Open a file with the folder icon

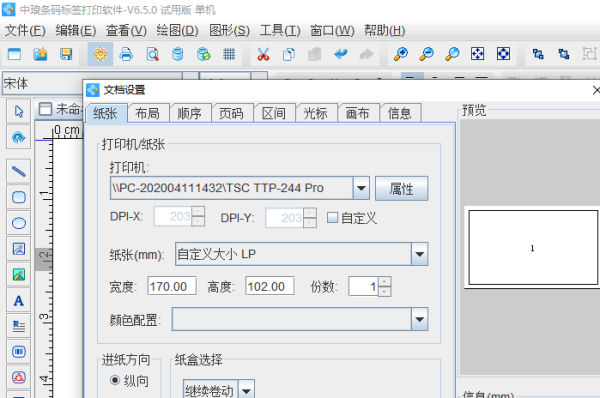[40, 54]
